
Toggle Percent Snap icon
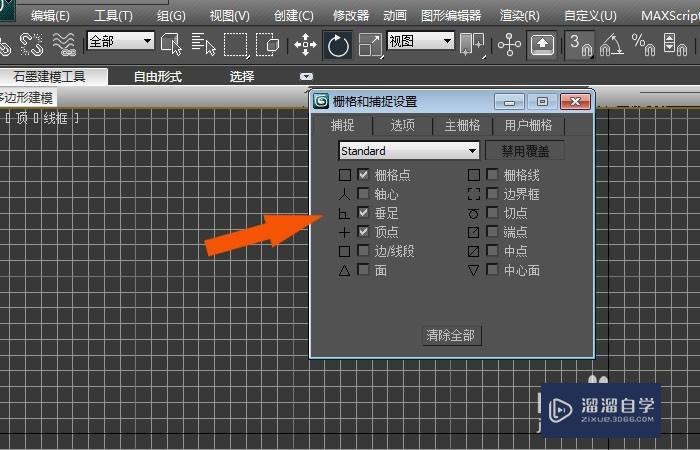(643, 45)
